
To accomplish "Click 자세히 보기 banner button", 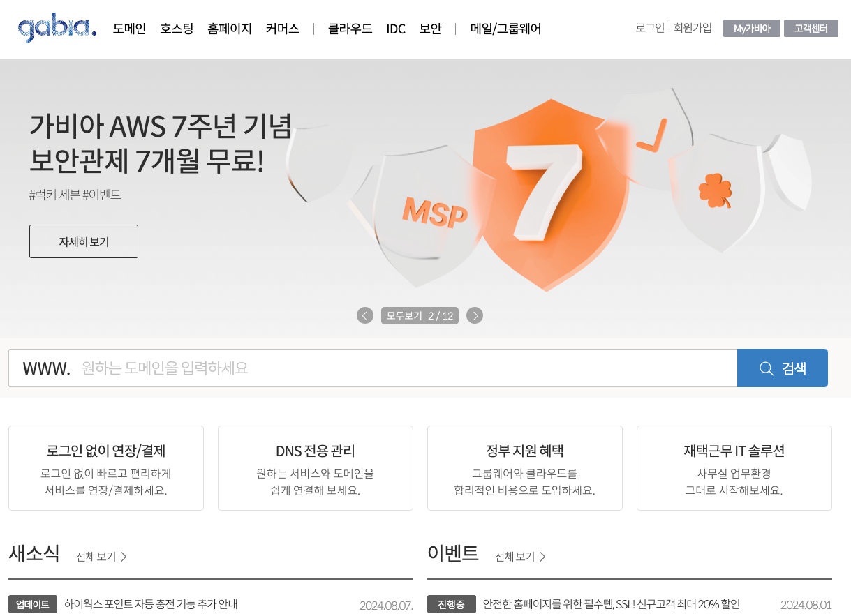I will [x=84, y=241].
